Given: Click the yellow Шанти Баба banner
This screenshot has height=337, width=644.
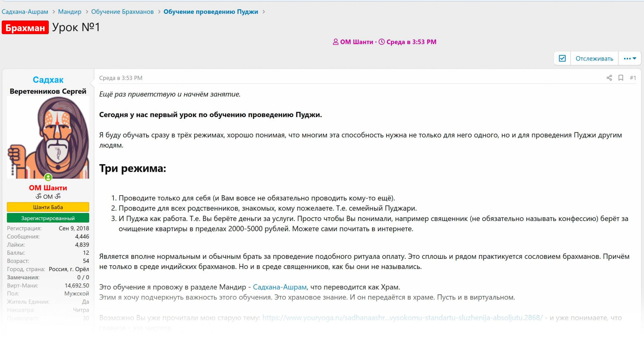Looking at the screenshot, I should (x=48, y=207).
